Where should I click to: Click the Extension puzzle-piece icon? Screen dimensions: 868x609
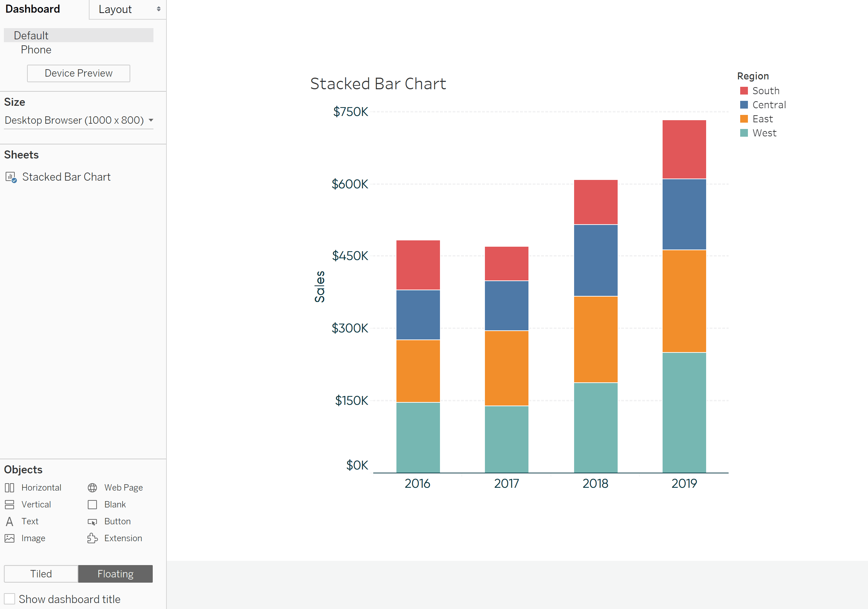click(x=92, y=538)
